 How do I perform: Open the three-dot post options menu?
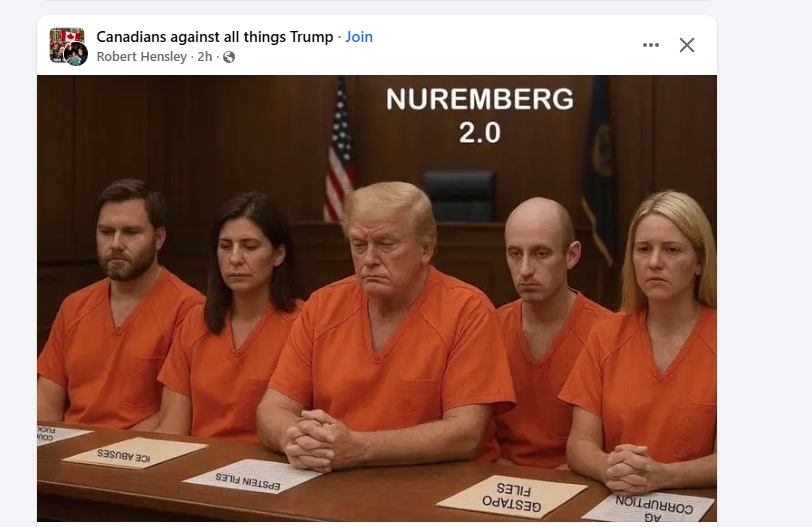tap(651, 45)
